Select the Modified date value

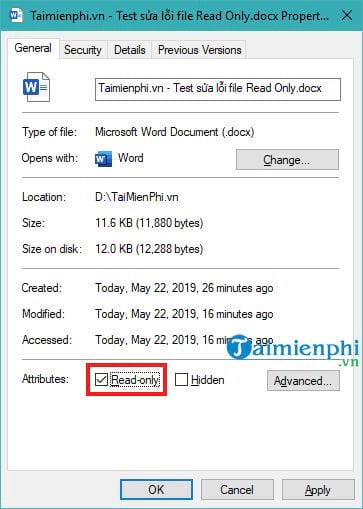coord(184,314)
